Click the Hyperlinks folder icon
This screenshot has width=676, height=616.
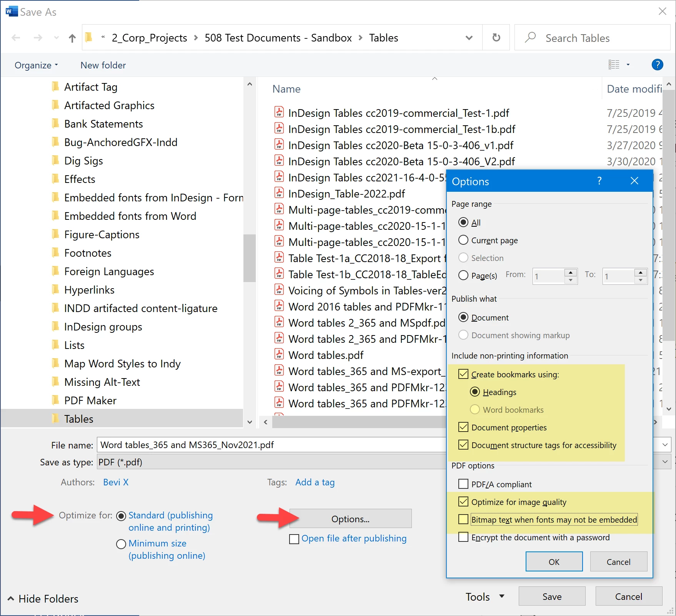click(56, 289)
